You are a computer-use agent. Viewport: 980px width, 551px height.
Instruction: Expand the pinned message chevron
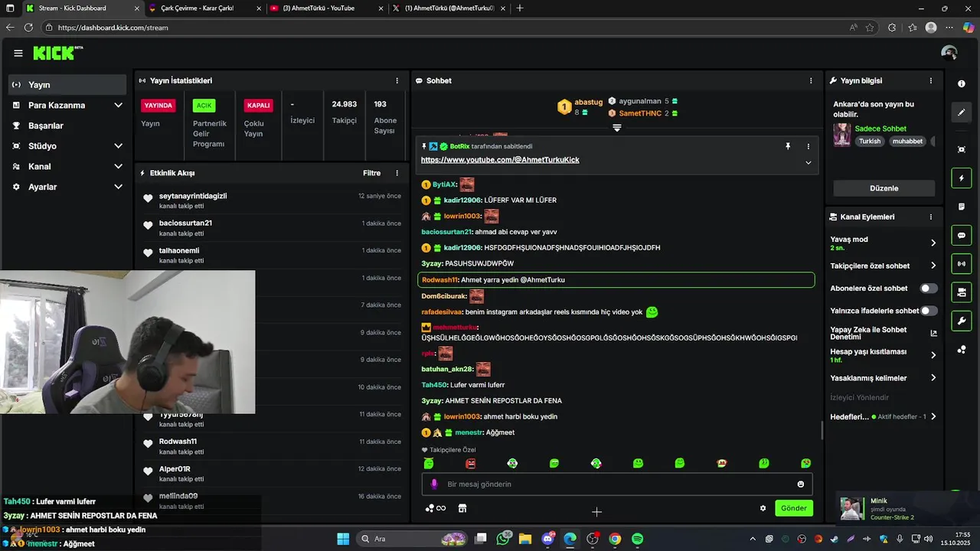coord(808,162)
